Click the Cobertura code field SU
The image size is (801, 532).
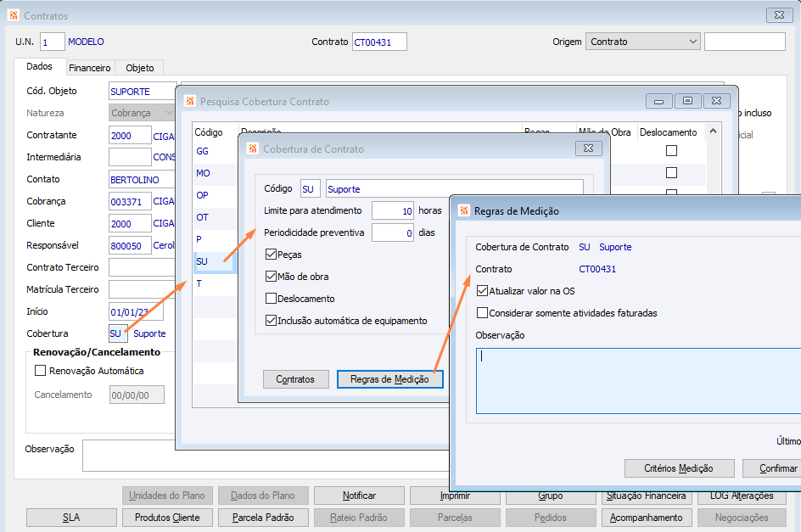(x=117, y=333)
